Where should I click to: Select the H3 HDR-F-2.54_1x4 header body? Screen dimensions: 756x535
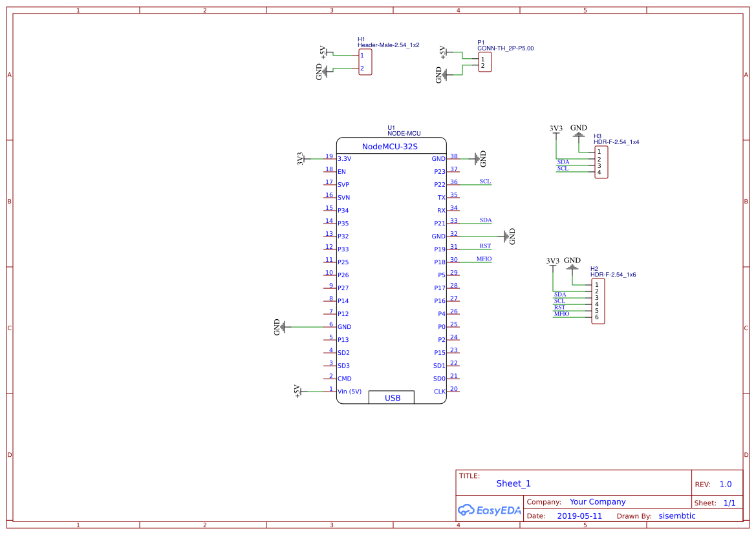point(601,162)
